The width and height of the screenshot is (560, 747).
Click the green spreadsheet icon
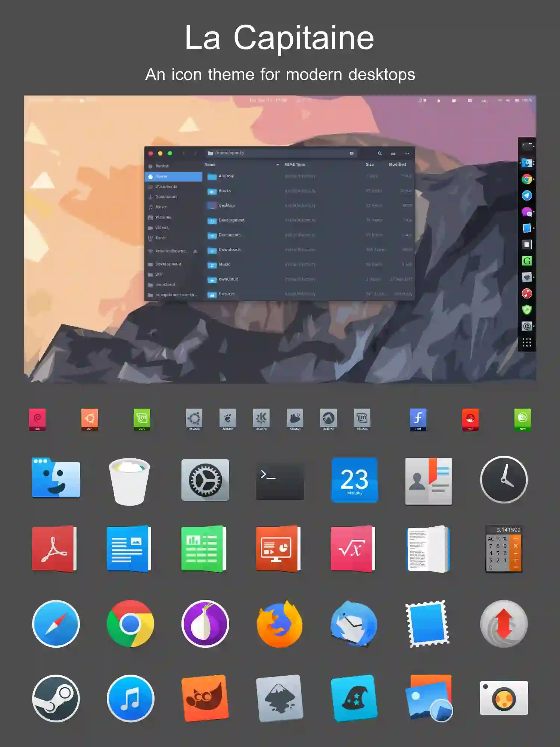(x=203, y=549)
